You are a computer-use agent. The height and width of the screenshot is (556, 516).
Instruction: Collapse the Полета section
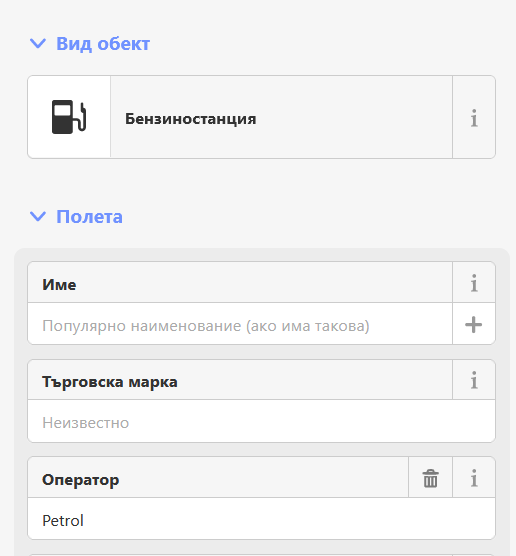tap(76, 216)
